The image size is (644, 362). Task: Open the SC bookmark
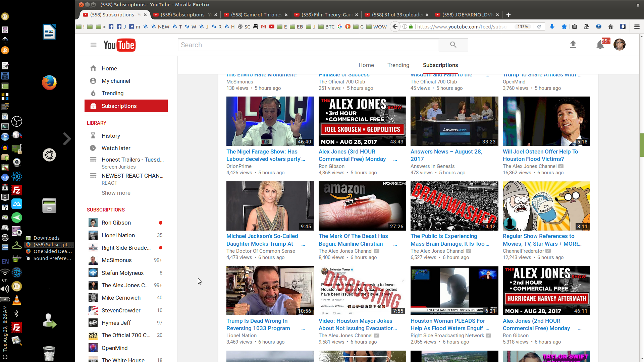click(244, 26)
